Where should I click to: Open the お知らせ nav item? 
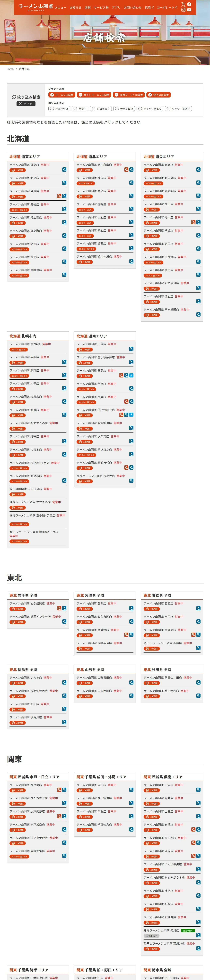[x=75, y=8]
